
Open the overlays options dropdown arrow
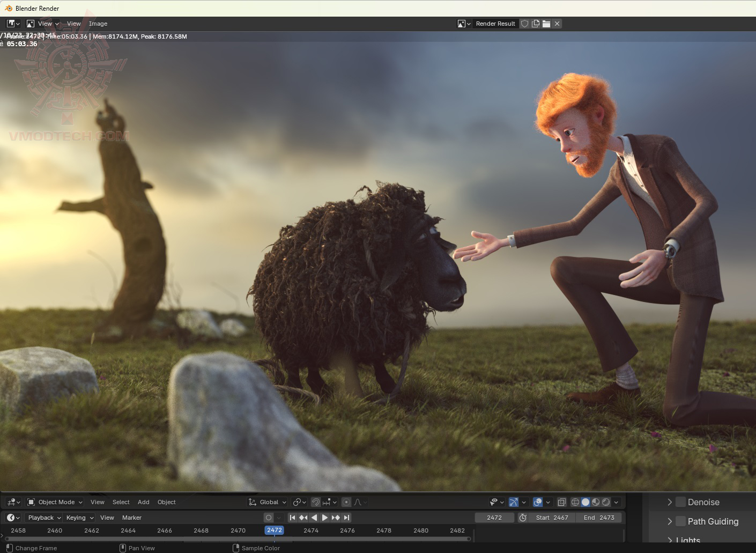coord(548,502)
